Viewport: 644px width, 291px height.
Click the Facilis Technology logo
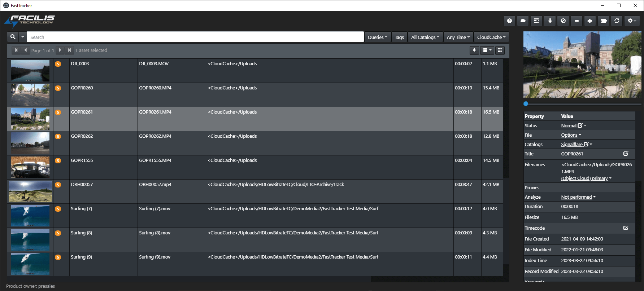pos(30,21)
